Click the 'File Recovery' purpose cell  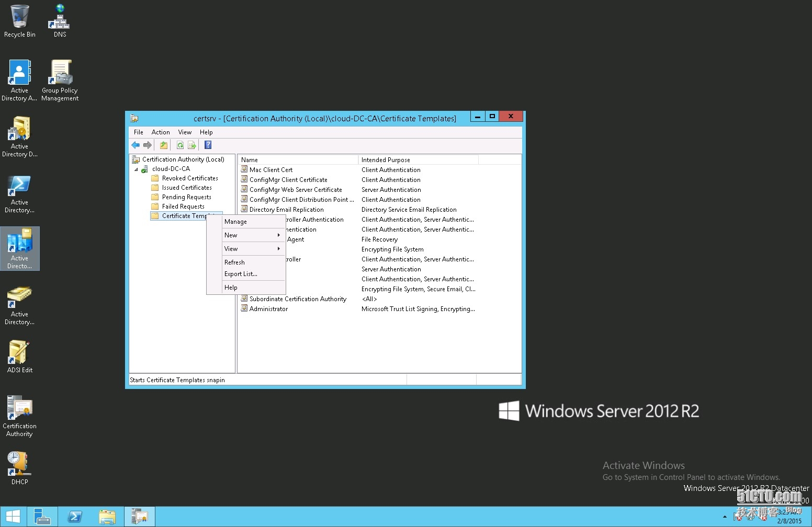(379, 239)
